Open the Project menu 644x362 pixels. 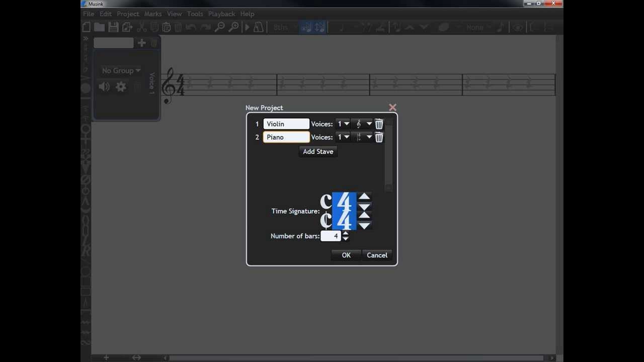pyautogui.click(x=128, y=14)
